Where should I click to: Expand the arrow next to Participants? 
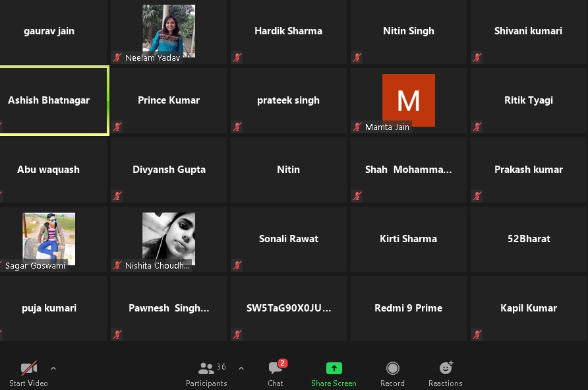point(241,369)
